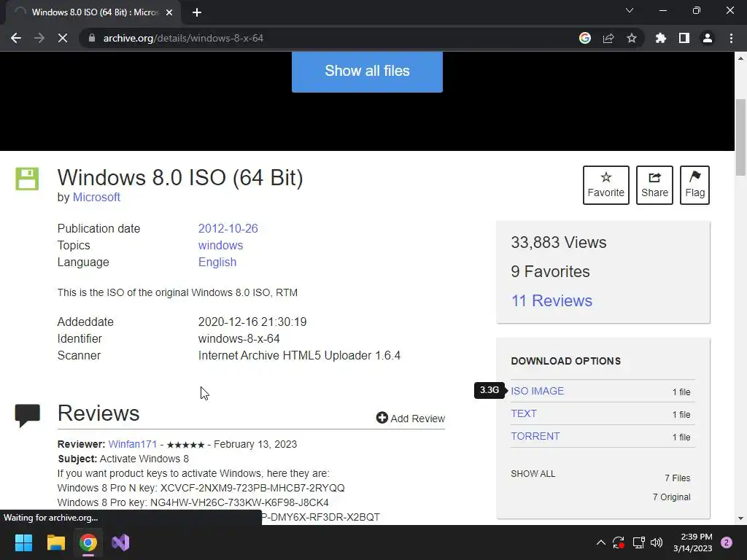Bookmark this tab with star icon
This screenshot has height=560, width=747.
632,38
